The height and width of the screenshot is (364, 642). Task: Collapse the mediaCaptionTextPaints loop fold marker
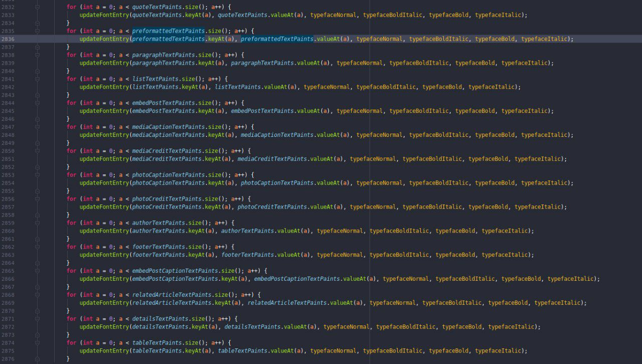coord(37,127)
